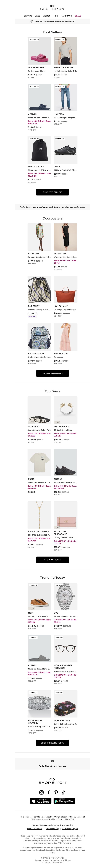The image size is (105, 868).
Task: Click the Guess Factory pink slides image
Action: coord(40,51)
